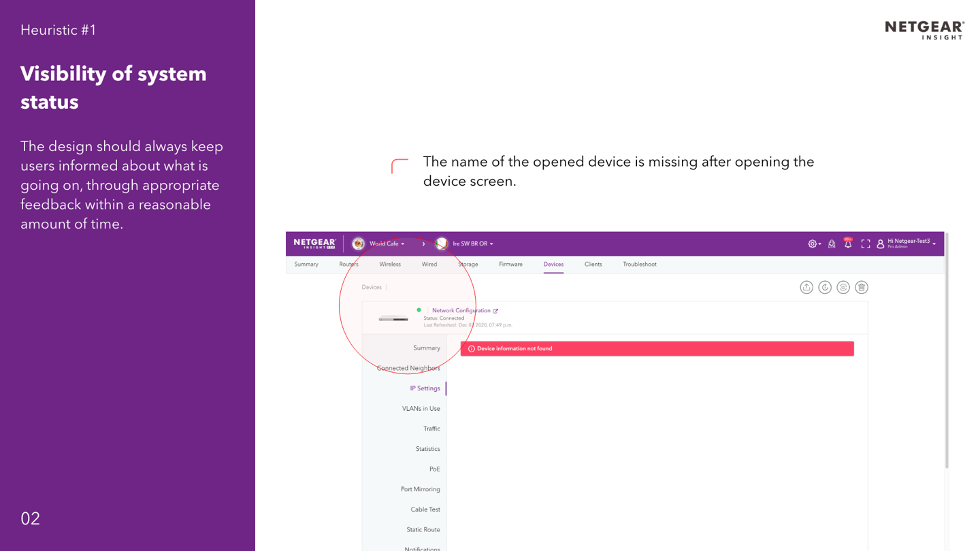
Task: Select PoE in the side menu
Action: pos(435,469)
